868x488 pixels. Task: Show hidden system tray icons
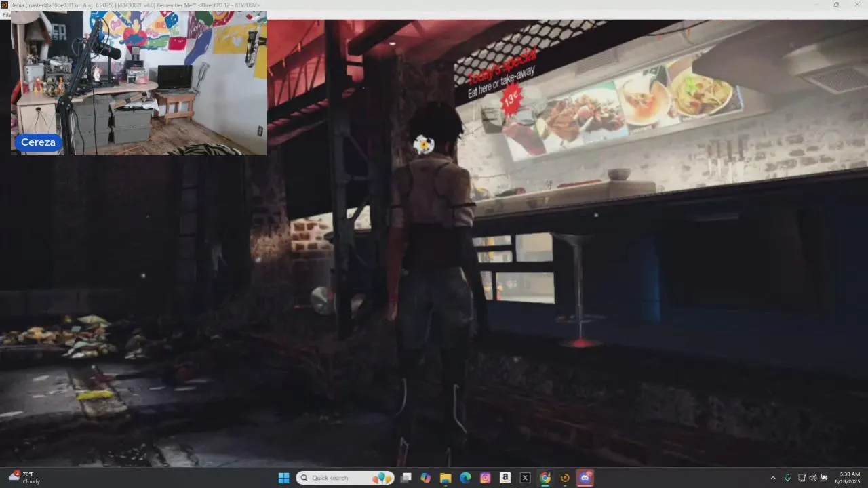click(x=772, y=478)
